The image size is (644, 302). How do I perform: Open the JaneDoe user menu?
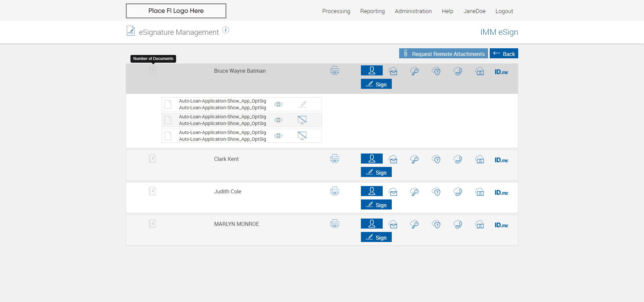474,11
